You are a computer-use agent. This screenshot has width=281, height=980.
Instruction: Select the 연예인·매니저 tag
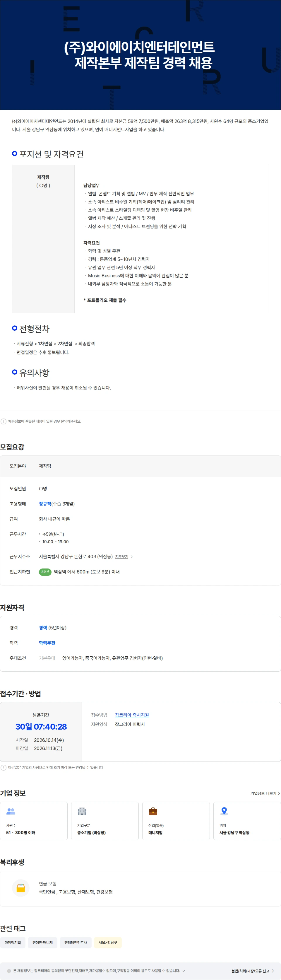[42, 942]
